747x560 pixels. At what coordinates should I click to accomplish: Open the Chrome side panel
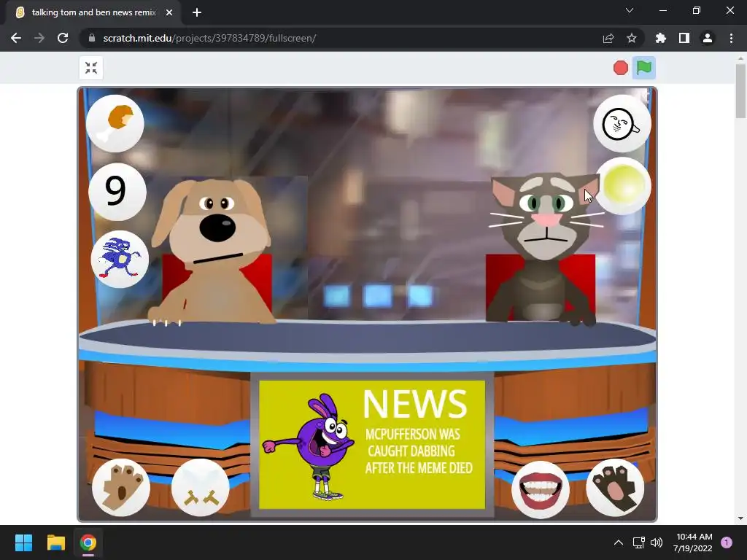click(684, 38)
